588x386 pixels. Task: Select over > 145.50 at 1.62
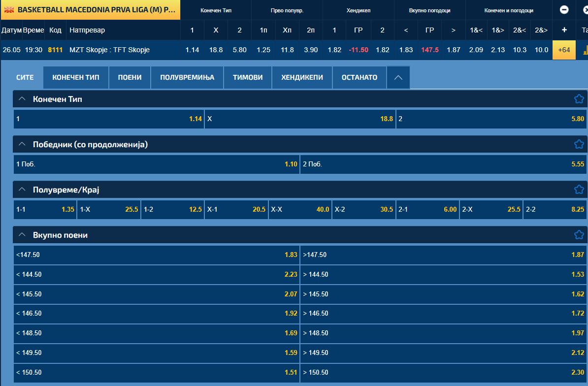coord(444,294)
